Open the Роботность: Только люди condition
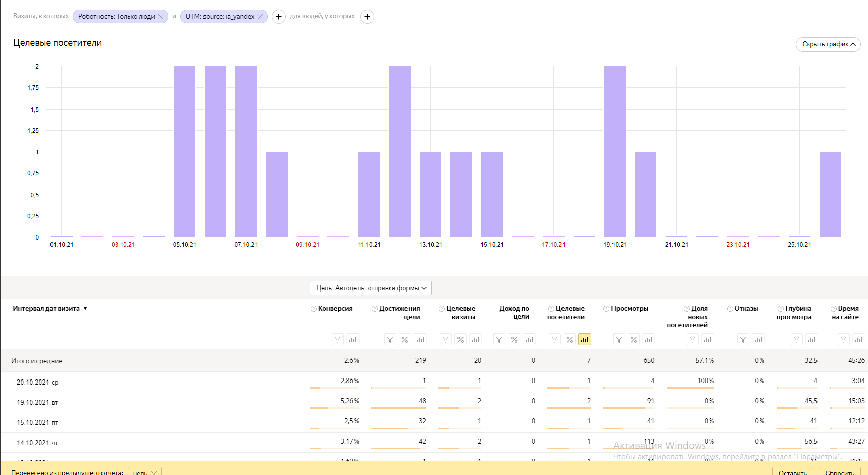The image size is (868, 475). 117,17
